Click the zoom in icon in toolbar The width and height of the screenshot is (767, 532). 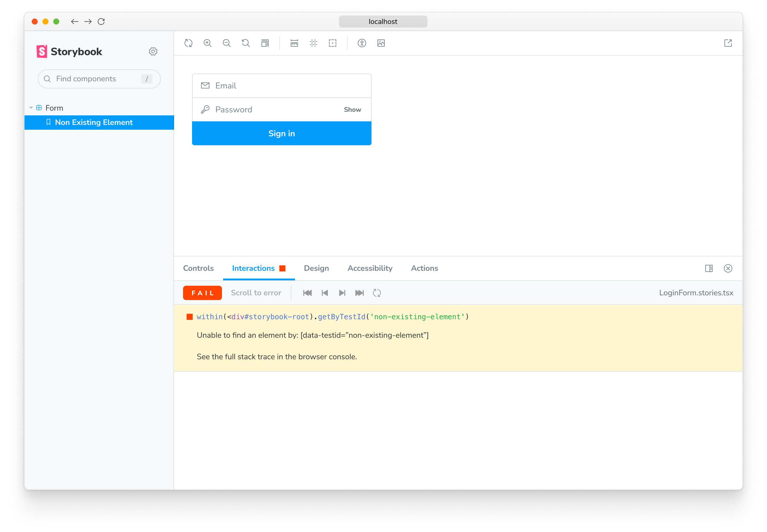pos(209,43)
